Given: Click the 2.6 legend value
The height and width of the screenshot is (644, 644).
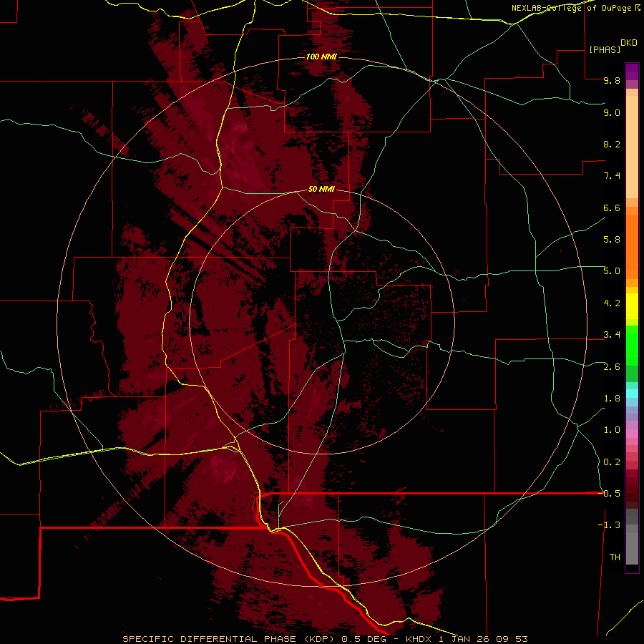Looking at the screenshot, I should 612,367.
